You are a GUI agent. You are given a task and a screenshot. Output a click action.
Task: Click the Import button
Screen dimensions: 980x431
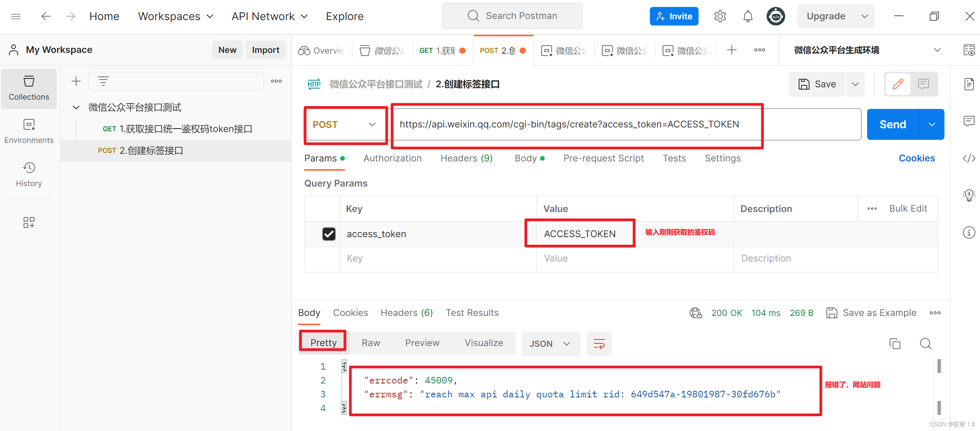coord(266,50)
